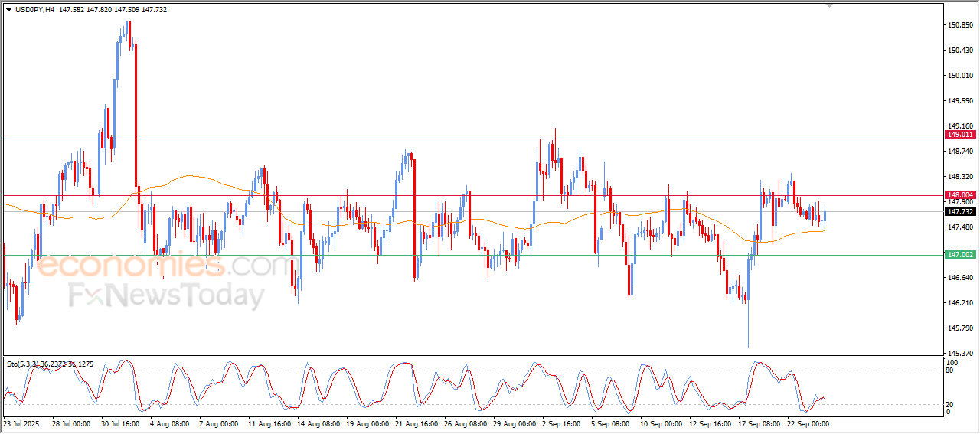Click the 20 level on stochastic scale
The height and width of the screenshot is (434, 980).
[x=951, y=404]
